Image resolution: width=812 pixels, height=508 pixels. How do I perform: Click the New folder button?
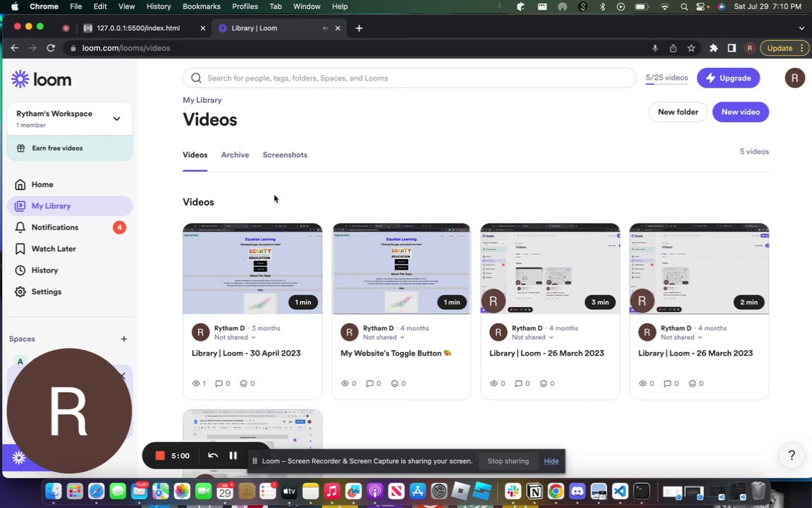coord(678,112)
